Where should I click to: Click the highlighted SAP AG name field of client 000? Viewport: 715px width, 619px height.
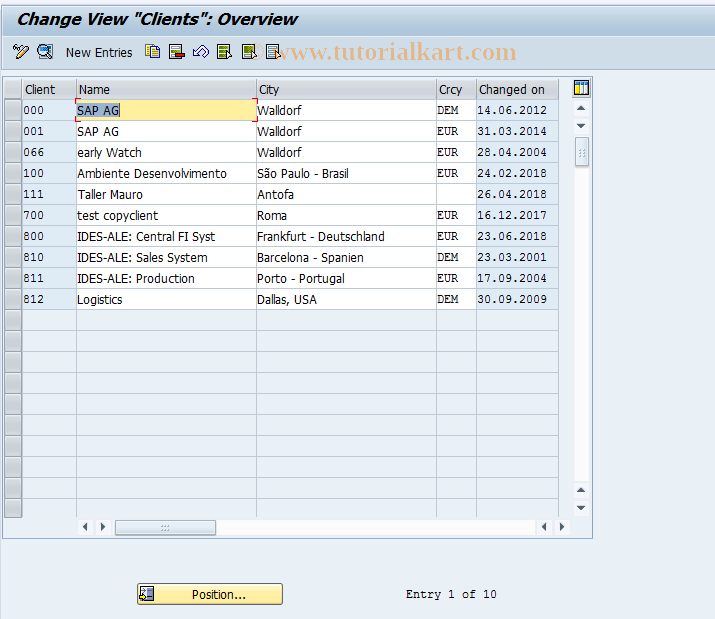pyautogui.click(x=166, y=110)
